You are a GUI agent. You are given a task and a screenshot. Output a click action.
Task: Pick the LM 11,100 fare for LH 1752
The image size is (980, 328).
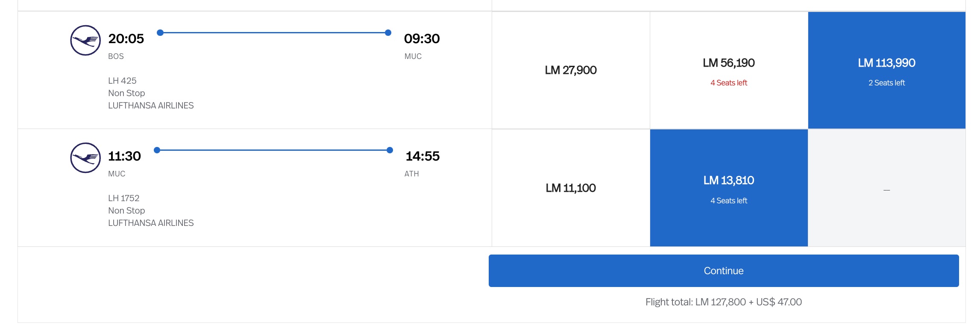point(571,188)
